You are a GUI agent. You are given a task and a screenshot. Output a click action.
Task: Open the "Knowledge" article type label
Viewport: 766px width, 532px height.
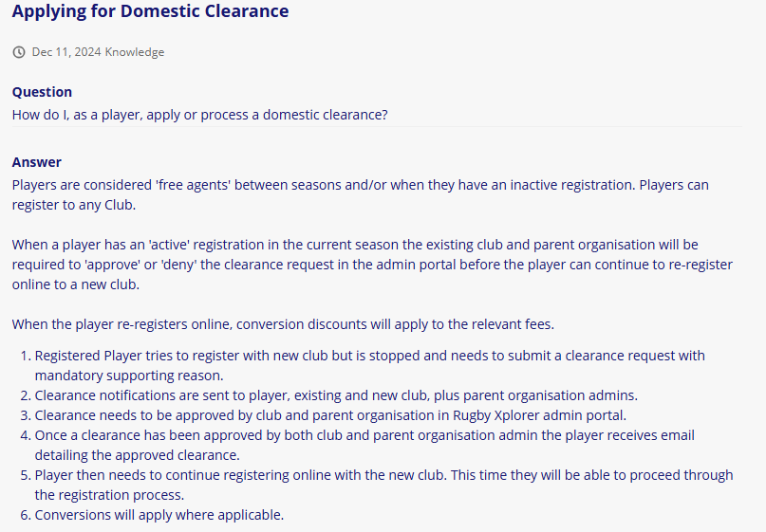click(x=135, y=52)
